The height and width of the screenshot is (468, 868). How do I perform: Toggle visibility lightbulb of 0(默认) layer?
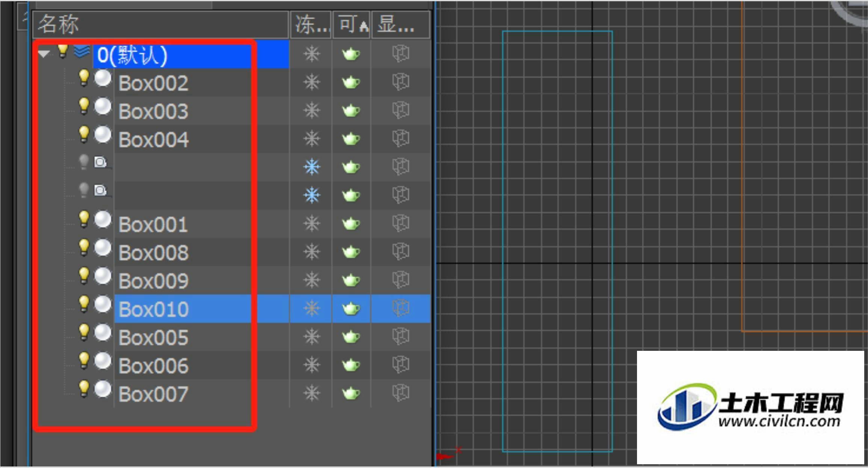[x=63, y=51]
